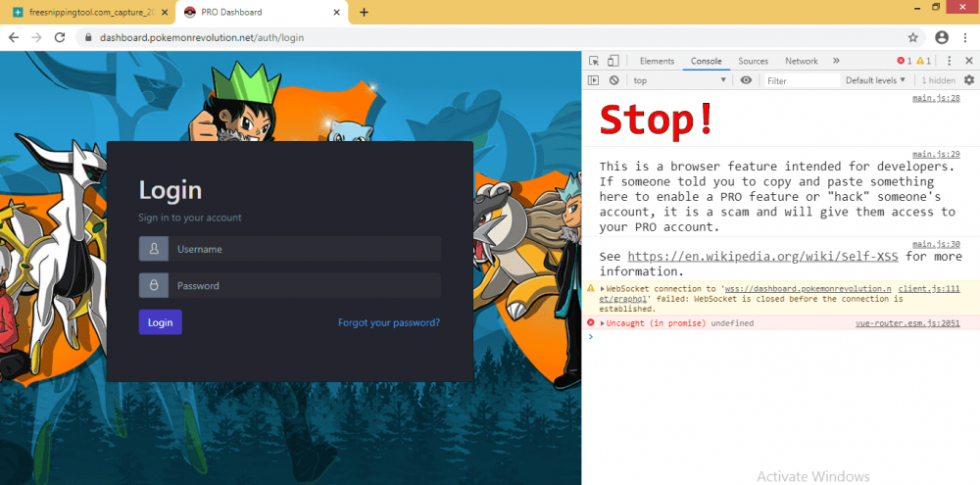Screen dimensions: 980x485
Task: Expand the Uncaught (in promise) error
Action: pyautogui.click(x=603, y=323)
